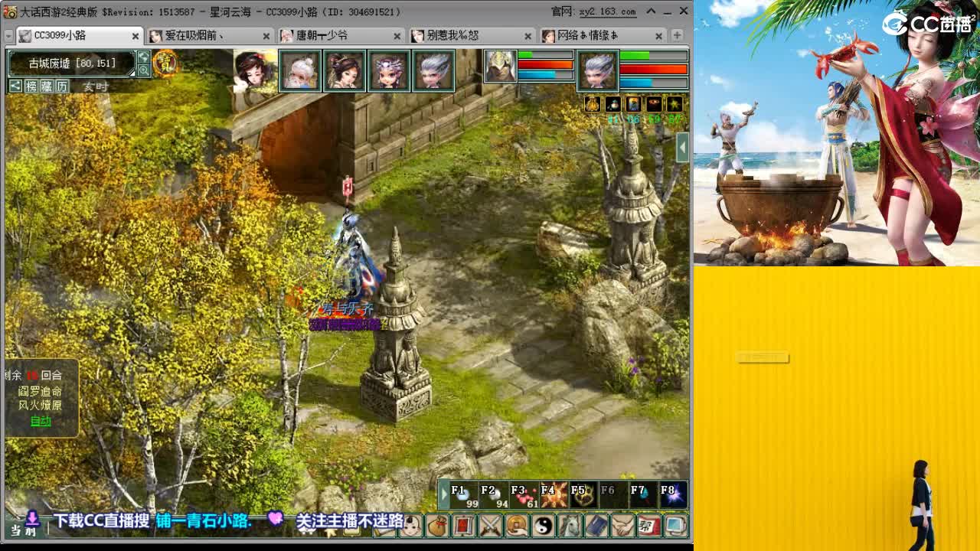This screenshot has height=551, width=980.
Task: Click the purple download icon in banner
Action: coord(33,518)
